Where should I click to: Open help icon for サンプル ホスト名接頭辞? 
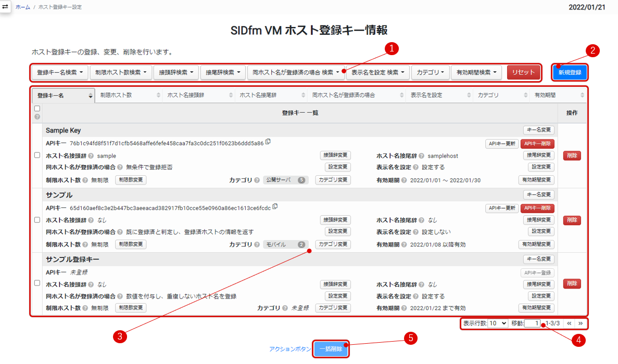click(91, 220)
